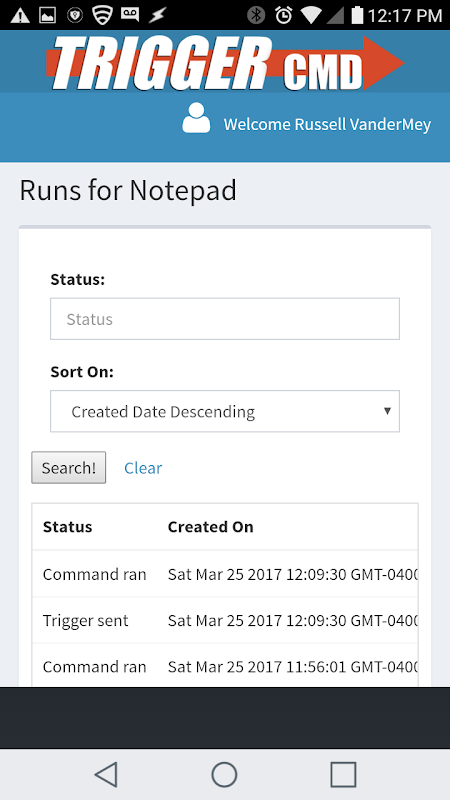The width and height of the screenshot is (450, 800).
Task: Tap Welcome Russell VanderMey text
Action: click(327, 124)
